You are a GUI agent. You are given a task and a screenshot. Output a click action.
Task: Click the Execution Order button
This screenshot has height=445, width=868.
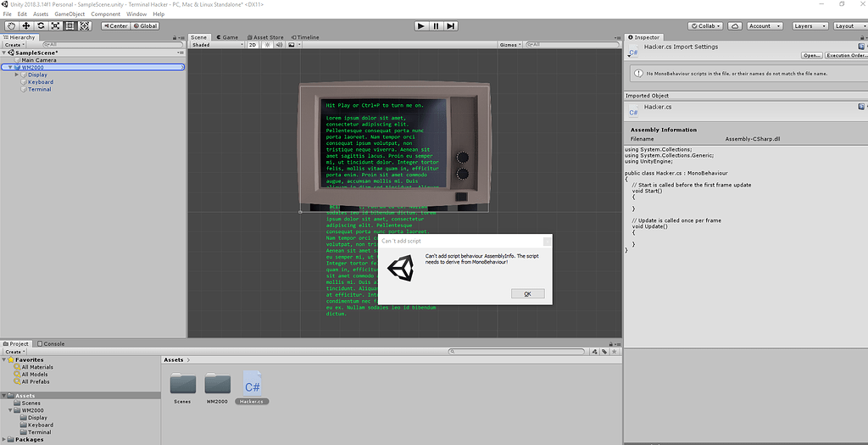pyautogui.click(x=846, y=55)
